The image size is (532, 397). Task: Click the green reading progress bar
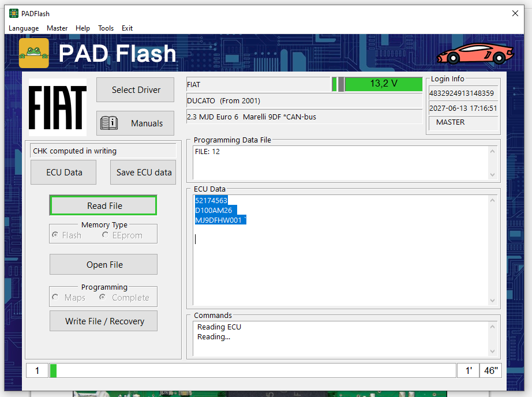coord(53,370)
